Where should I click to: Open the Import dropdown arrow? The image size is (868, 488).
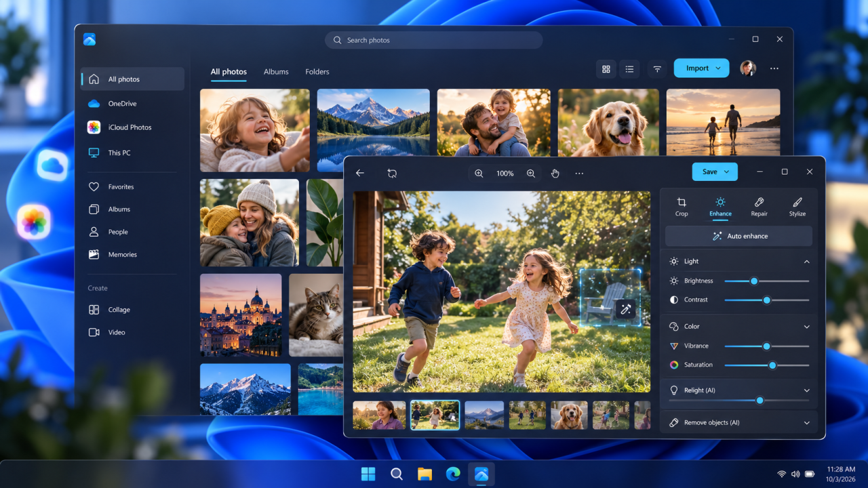coord(718,68)
